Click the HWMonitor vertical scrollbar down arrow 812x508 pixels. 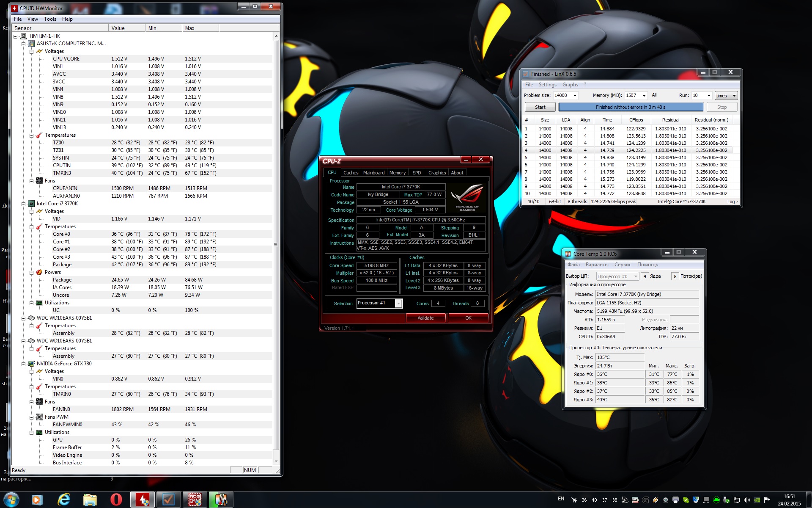tap(276, 461)
